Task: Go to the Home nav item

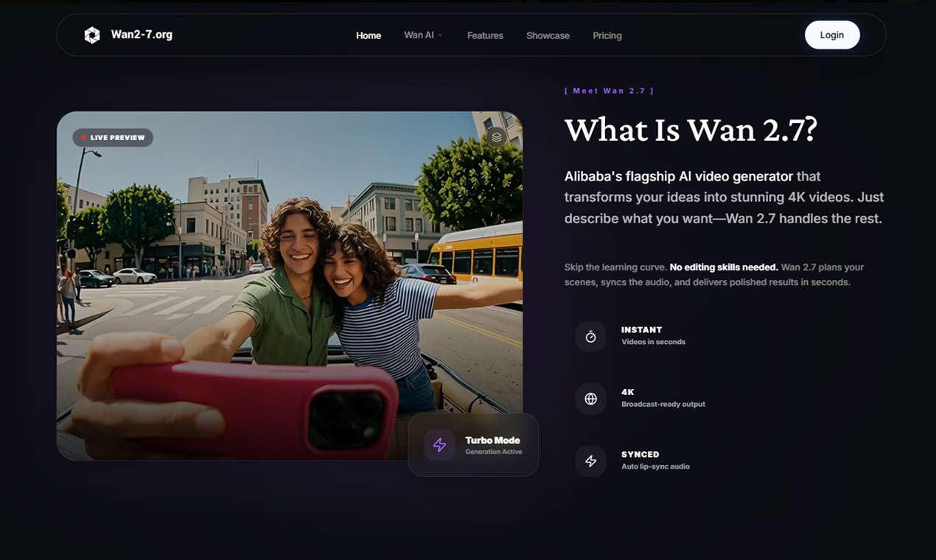Action: click(369, 35)
